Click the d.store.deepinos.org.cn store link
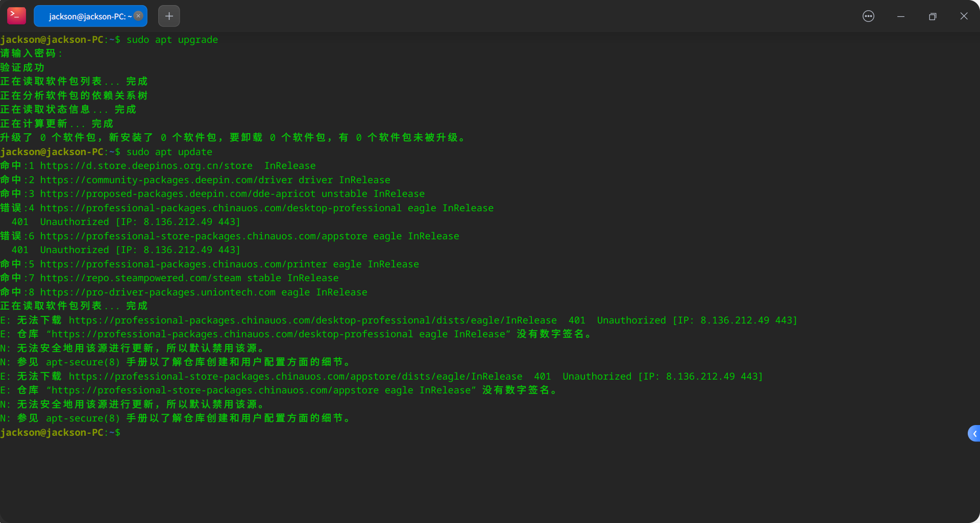Viewport: 980px width, 523px height. 146,165
